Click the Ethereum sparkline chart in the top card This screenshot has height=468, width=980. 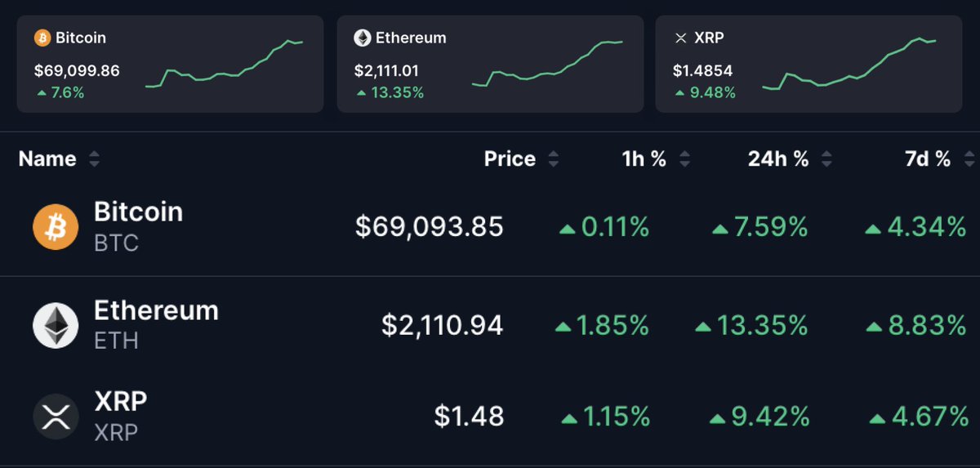(547, 64)
